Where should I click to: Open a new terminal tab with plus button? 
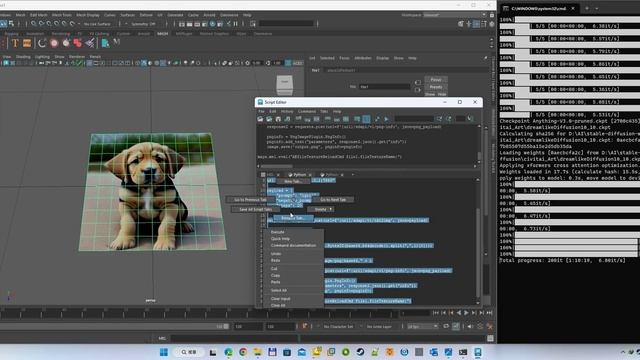[x=587, y=8]
